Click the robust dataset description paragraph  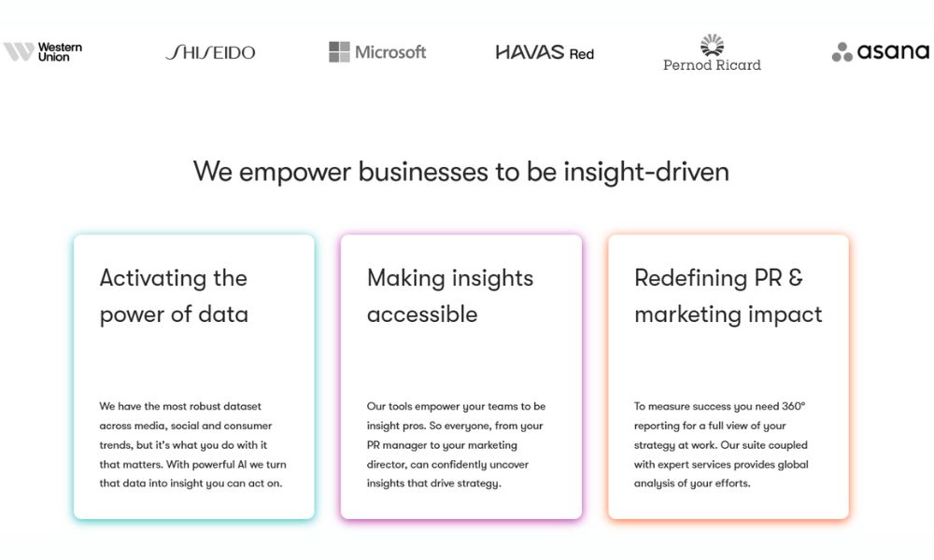192,444
